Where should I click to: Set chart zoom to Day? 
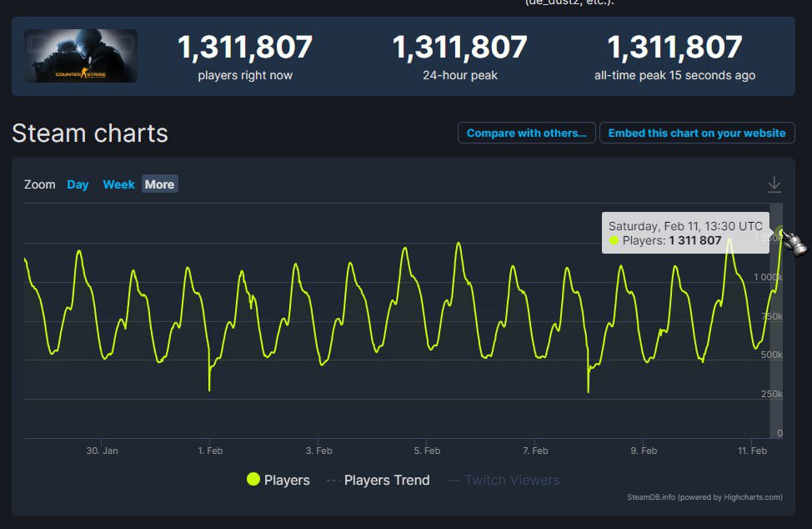(78, 184)
